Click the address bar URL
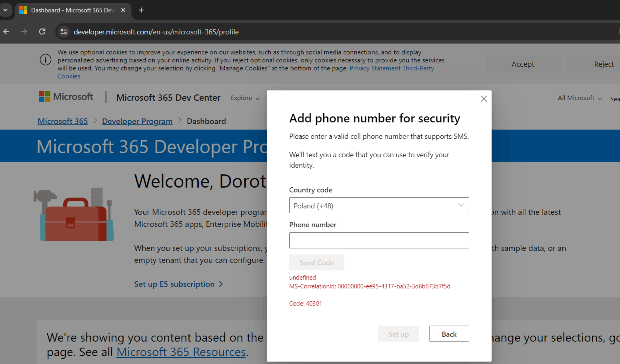The width and height of the screenshot is (620, 364). (156, 32)
